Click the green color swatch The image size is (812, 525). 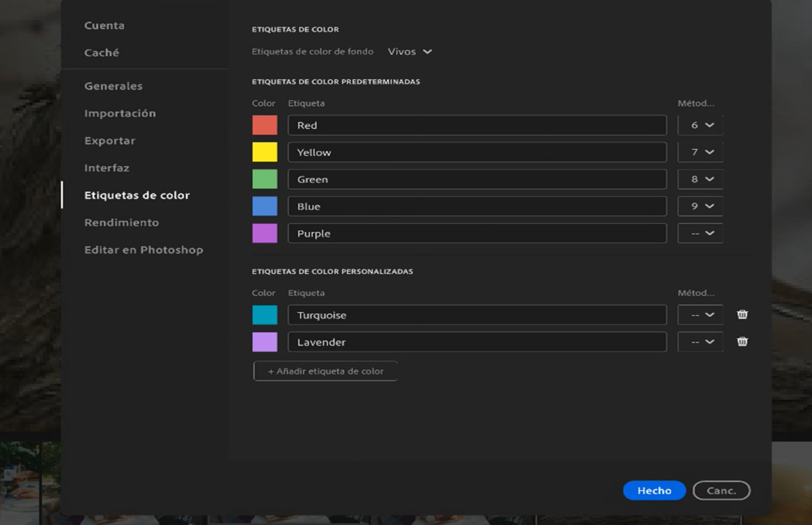click(265, 179)
